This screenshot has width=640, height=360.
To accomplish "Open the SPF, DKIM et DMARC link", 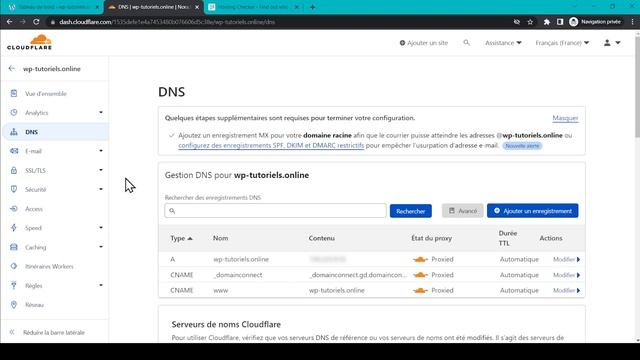I will [x=271, y=145].
